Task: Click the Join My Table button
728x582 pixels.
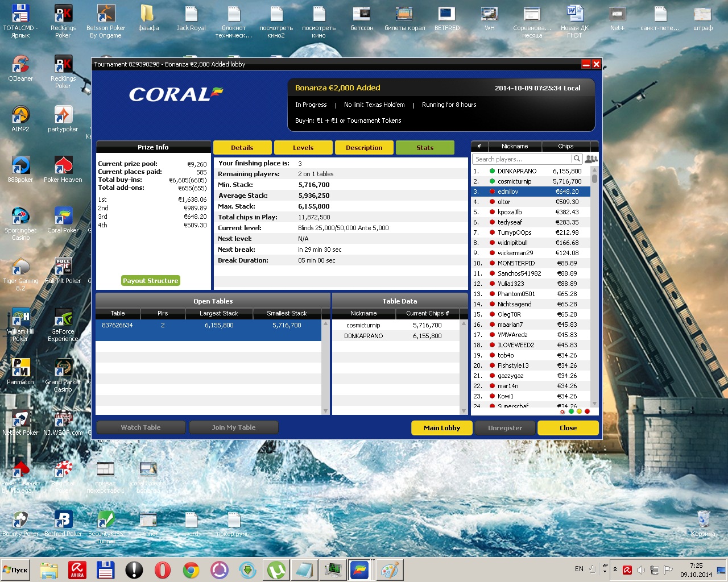Action: [233, 427]
